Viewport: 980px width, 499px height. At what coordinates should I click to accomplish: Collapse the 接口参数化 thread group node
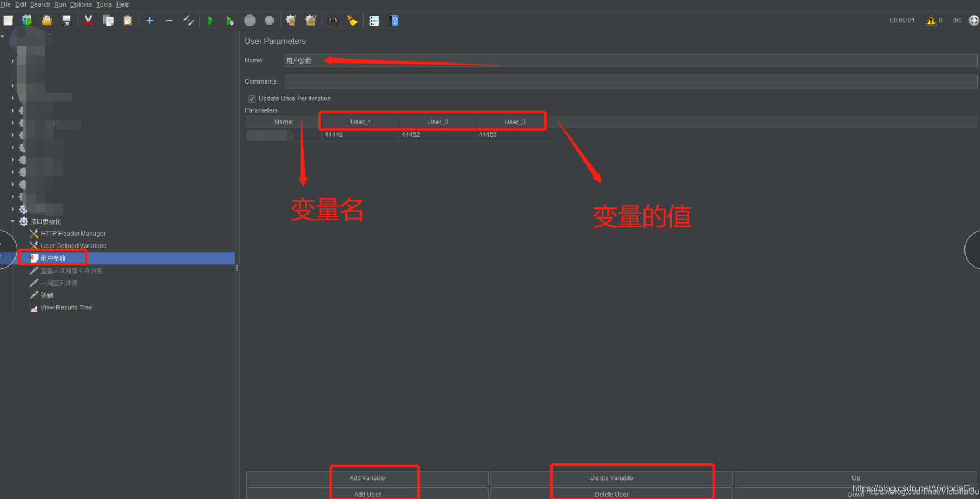coord(12,221)
